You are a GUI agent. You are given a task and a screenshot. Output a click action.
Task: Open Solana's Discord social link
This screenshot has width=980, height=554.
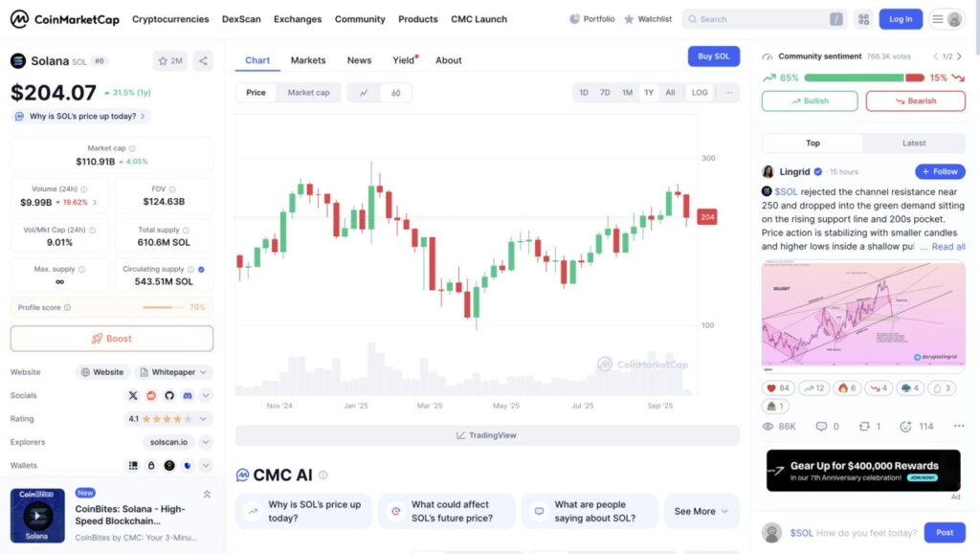188,395
